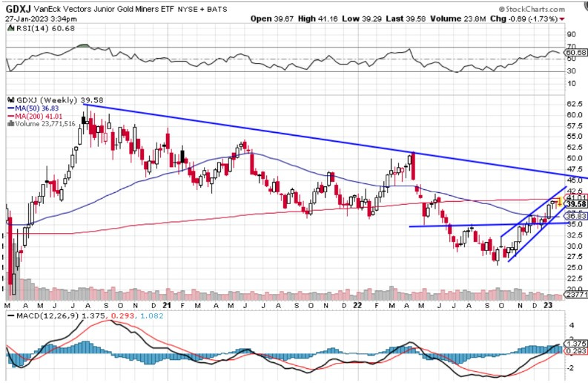Image resolution: width=588 pixels, height=383 pixels.
Task: Click the 45.0 price axis label
Action: (x=575, y=180)
